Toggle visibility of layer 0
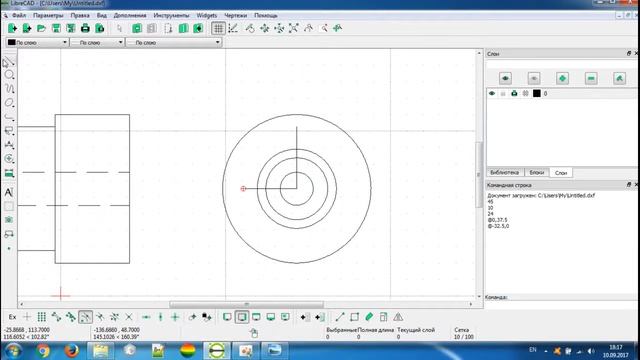Viewport: 640px width, 360px height. [492, 93]
